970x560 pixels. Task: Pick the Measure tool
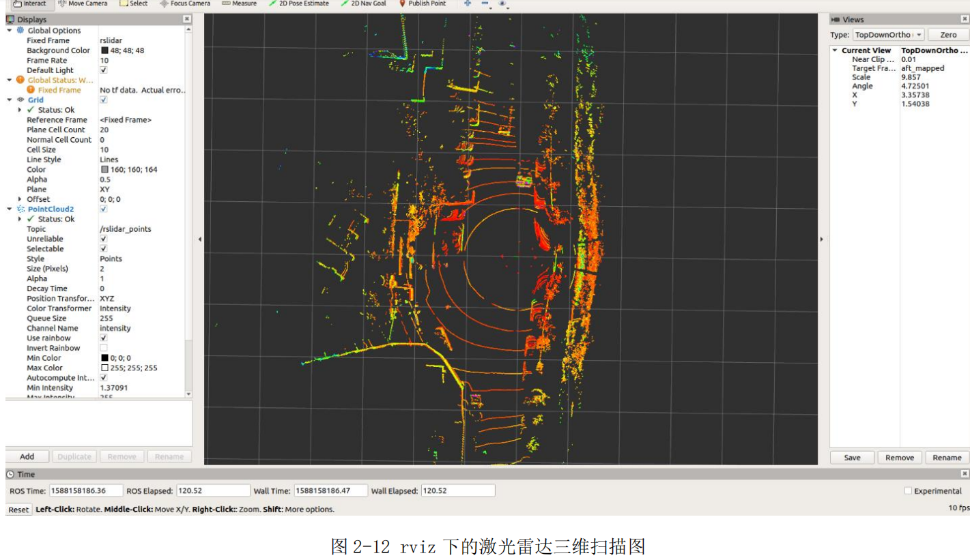click(239, 3)
